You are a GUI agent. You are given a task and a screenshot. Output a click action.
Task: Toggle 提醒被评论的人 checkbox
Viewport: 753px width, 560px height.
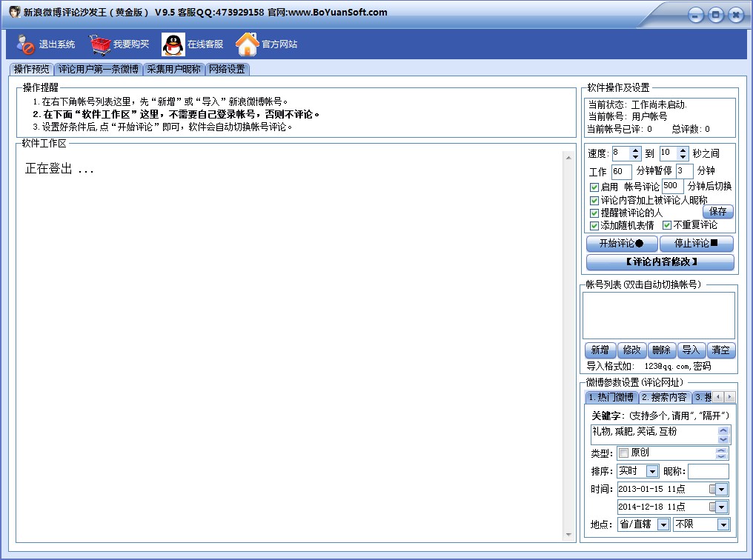click(x=594, y=213)
